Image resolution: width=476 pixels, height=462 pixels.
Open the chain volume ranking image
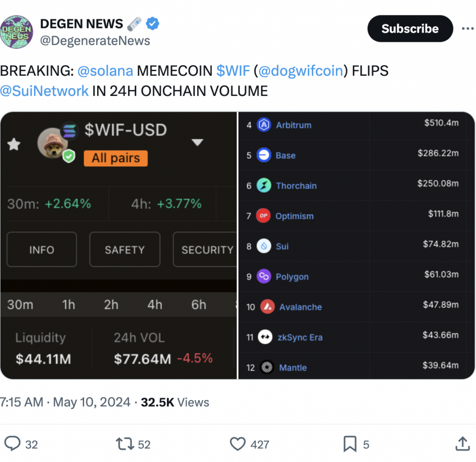[357, 245]
